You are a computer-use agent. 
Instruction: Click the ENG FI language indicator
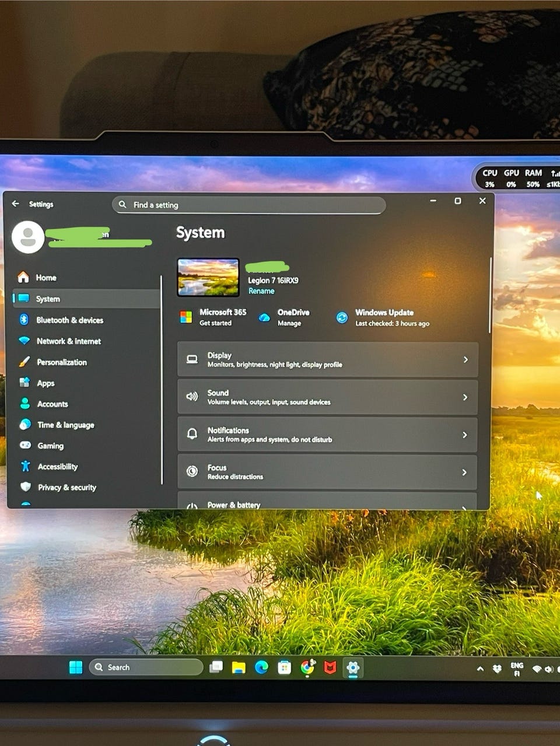517,669
